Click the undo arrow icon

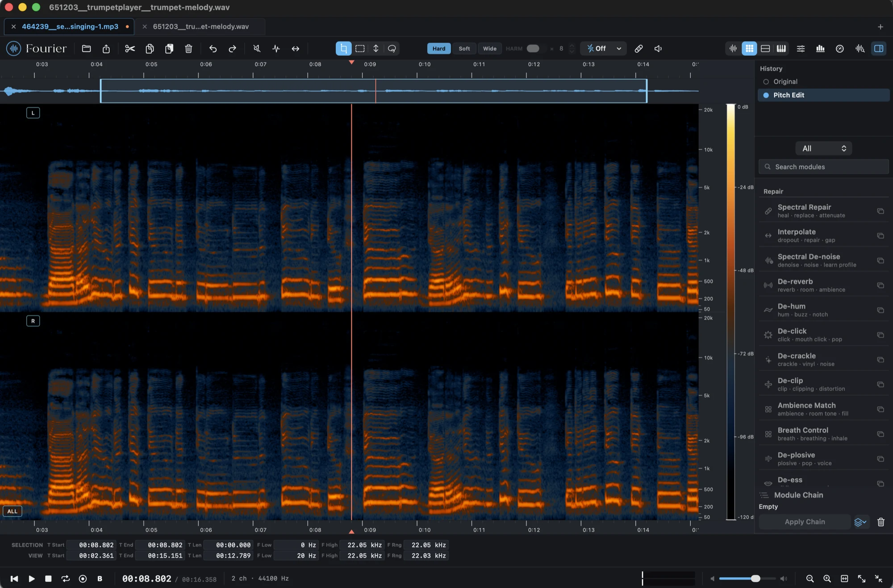pos(213,49)
